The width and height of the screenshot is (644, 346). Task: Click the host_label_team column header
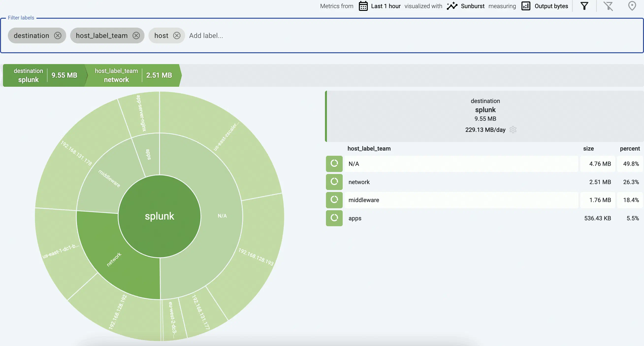click(369, 148)
